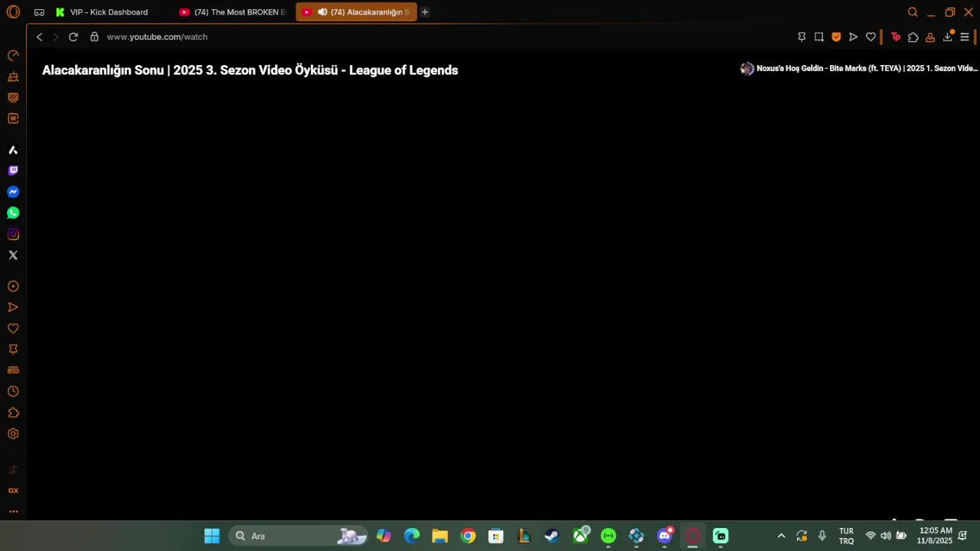Viewport: 980px width, 551px height.
Task: Open Aria AI in the sidebar
Action: pos(13,150)
